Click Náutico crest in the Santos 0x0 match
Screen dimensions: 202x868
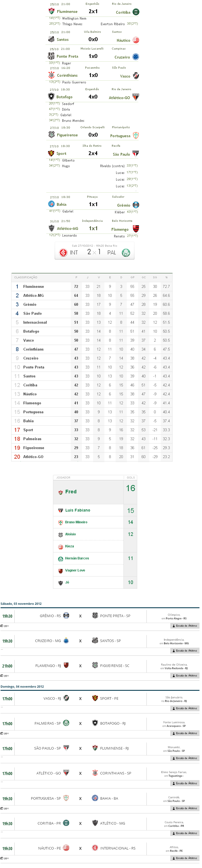pyautogui.click(x=136, y=40)
